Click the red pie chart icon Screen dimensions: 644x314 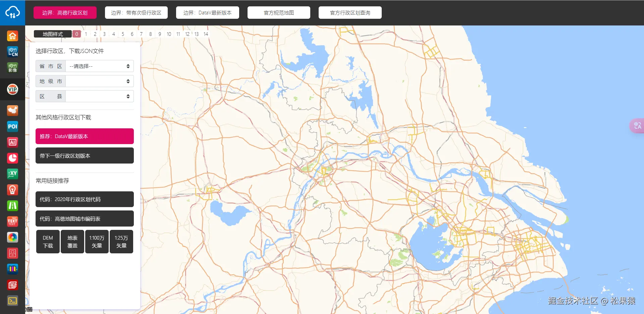tap(12, 158)
